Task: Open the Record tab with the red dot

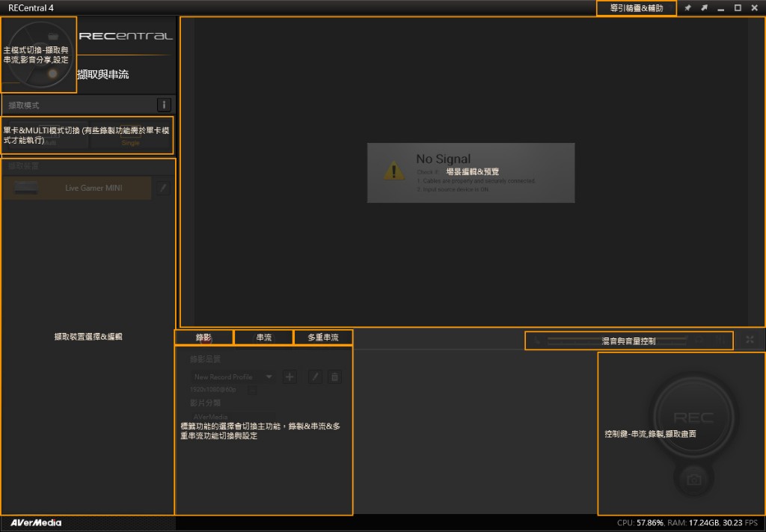Action: (x=204, y=337)
